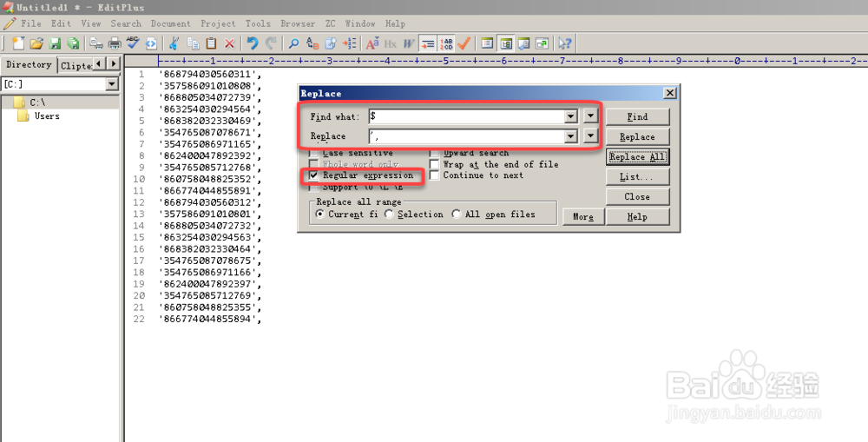Open the Set Font Aa tool
This screenshot has height=442, width=868.
tap(372, 43)
